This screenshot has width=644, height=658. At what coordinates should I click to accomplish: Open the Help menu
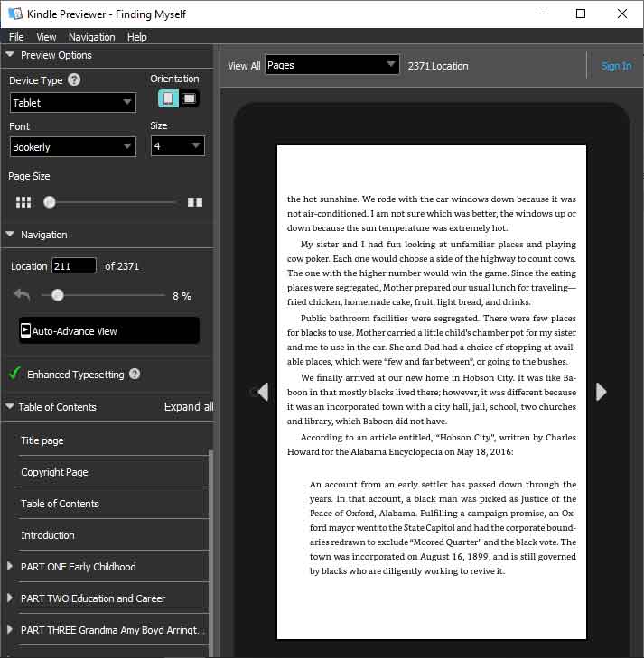point(137,37)
